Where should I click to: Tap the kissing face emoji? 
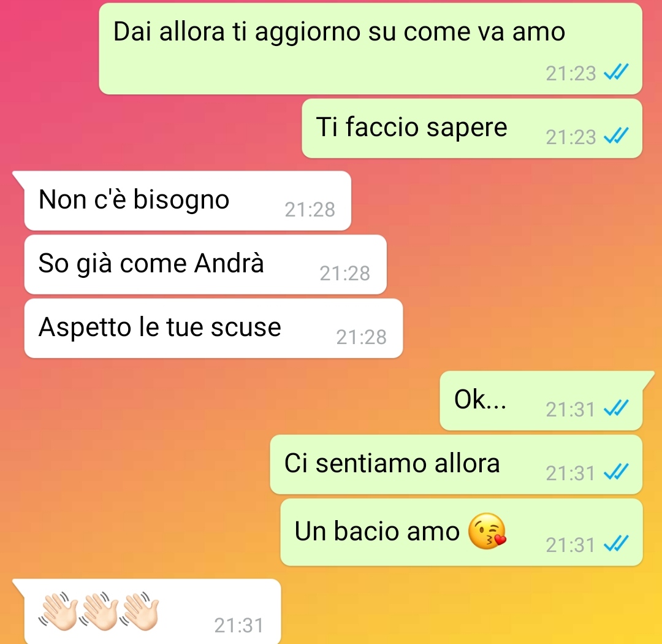[x=487, y=531]
